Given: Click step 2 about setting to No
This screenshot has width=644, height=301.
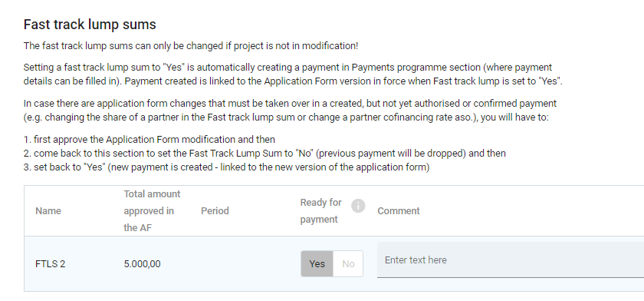Looking at the screenshot, I should click(x=264, y=154).
